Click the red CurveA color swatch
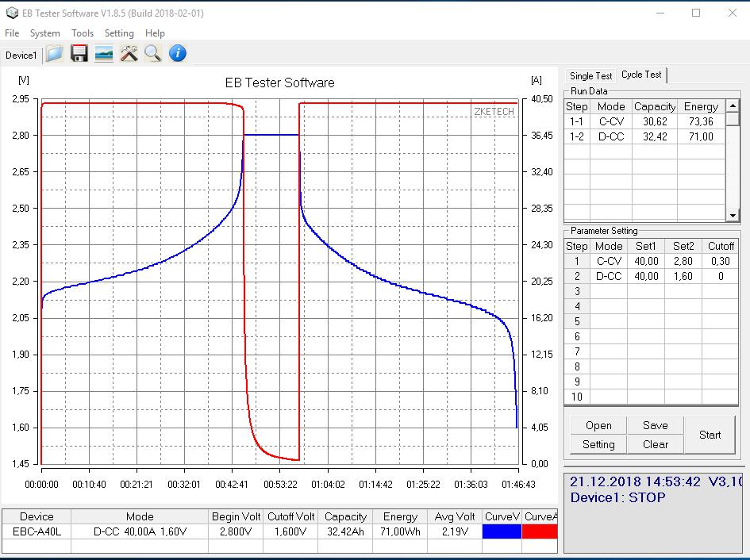 (x=540, y=532)
